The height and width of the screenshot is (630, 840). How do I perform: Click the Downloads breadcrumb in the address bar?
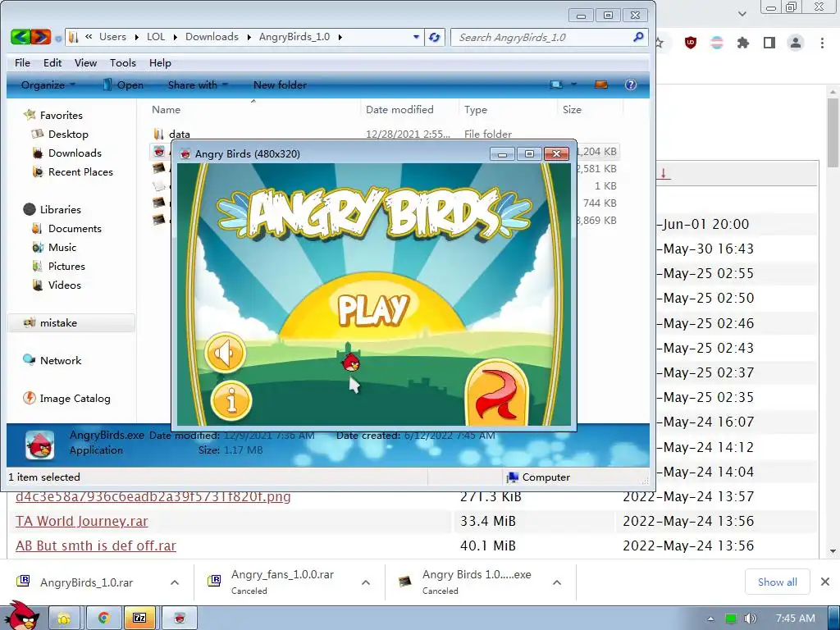pyautogui.click(x=212, y=37)
